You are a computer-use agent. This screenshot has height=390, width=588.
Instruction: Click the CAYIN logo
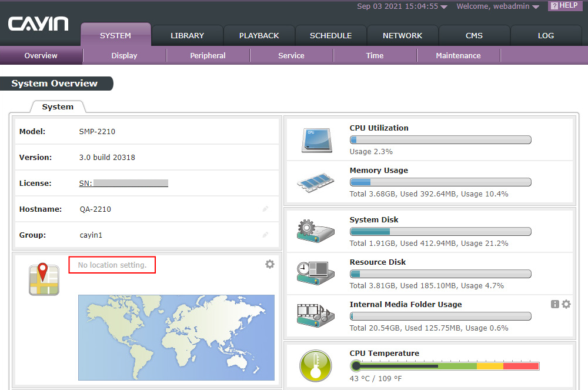click(38, 24)
